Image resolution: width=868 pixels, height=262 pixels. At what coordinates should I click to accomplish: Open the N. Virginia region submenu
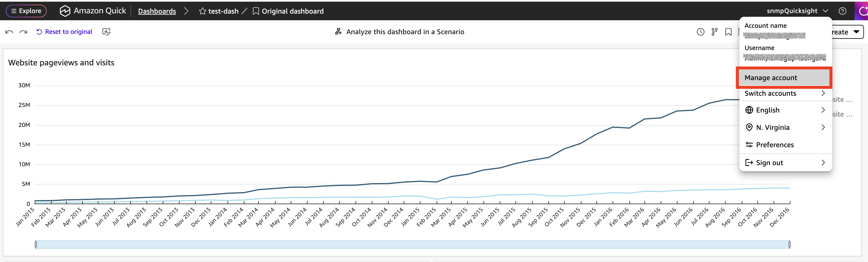[785, 127]
